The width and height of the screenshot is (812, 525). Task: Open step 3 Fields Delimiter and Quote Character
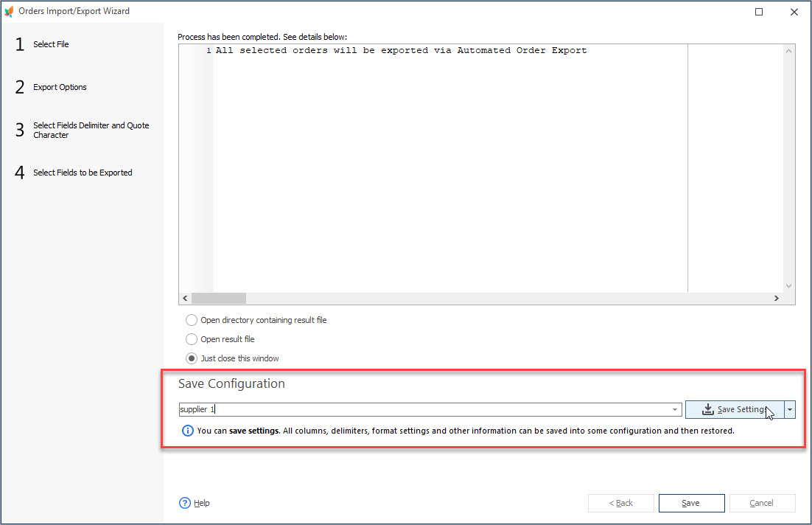pyautogui.click(x=91, y=131)
